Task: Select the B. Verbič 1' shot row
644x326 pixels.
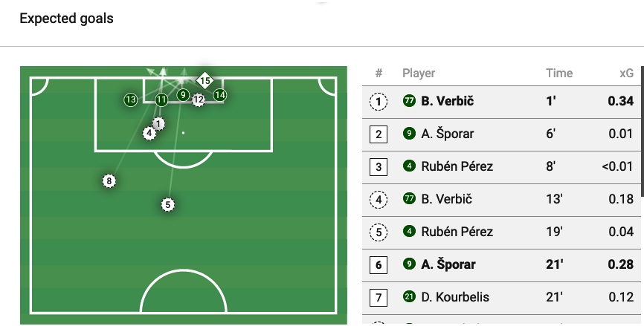Action: click(x=502, y=102)
